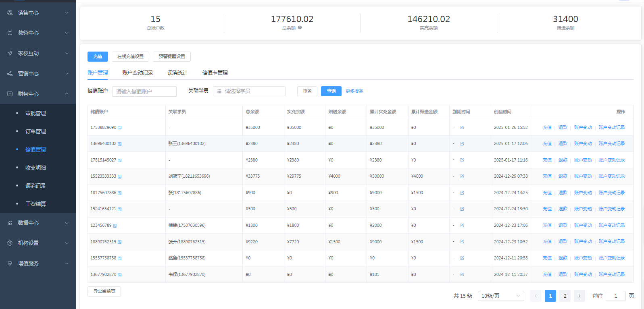The width and height of the screenshot is (644, 309).
Task: Click 退款 for account 17538829090
Action: (563, 127)
